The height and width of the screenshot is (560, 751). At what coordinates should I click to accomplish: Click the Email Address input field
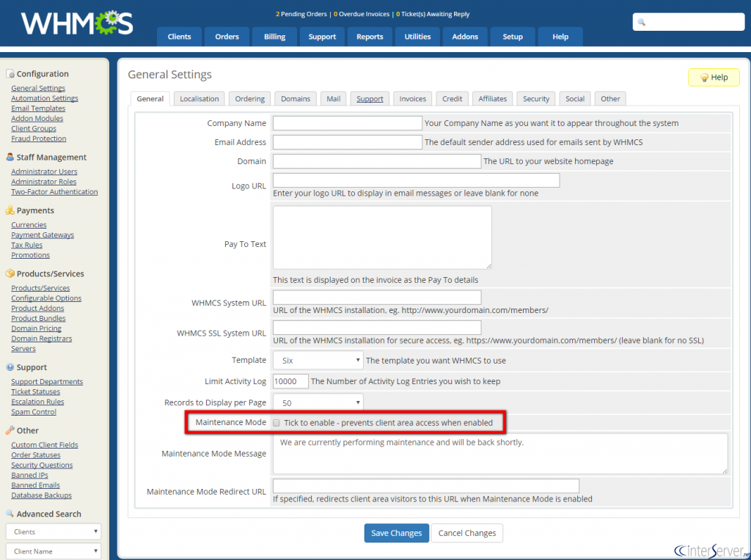pos(347,142)
